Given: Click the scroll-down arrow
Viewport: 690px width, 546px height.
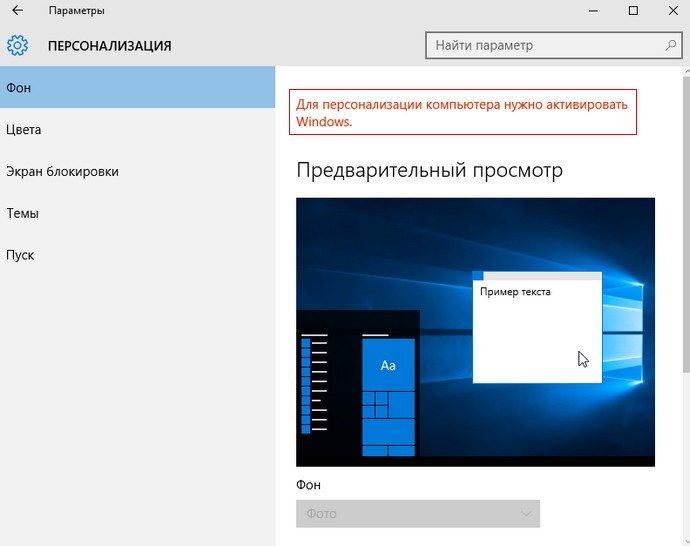Looking at the screenshot, I should tap(687, 542).
